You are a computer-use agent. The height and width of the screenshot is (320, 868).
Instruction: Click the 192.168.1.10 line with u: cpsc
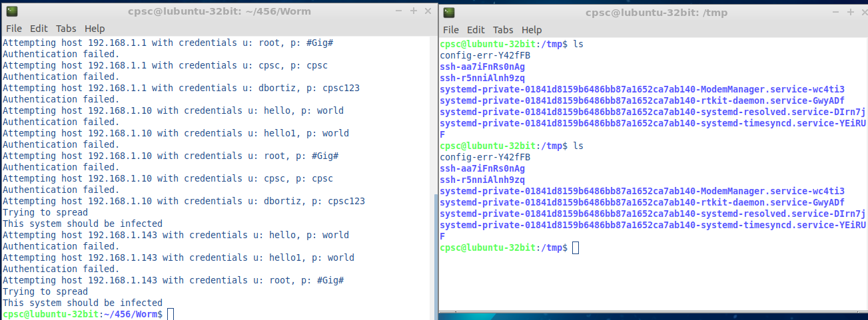coord(168,178)
